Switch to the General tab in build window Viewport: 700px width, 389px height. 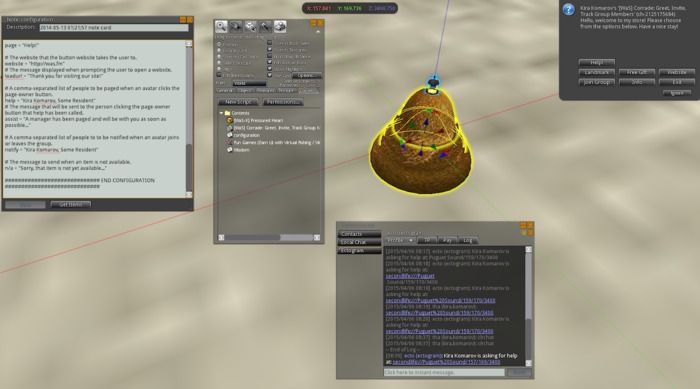225,91
